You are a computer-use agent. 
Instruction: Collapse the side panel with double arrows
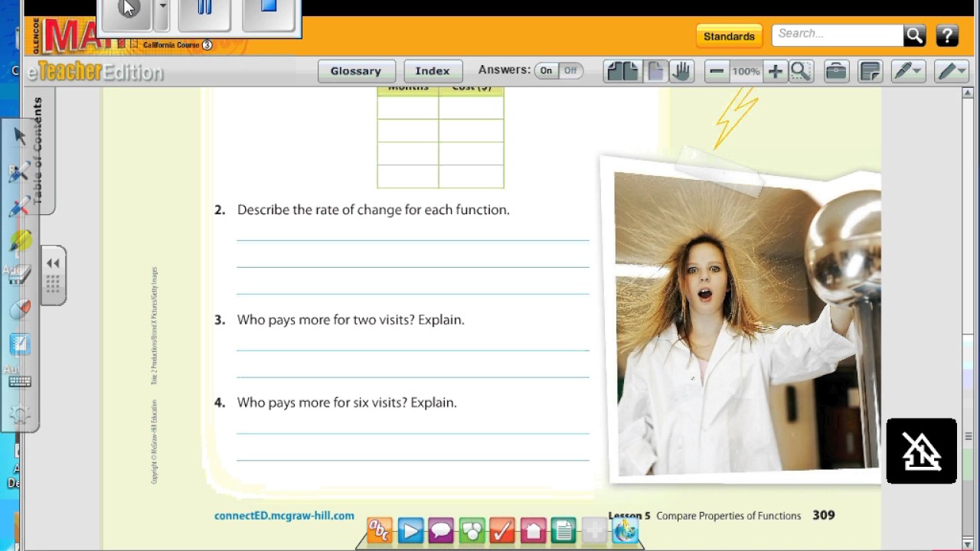tap(53, 263)
